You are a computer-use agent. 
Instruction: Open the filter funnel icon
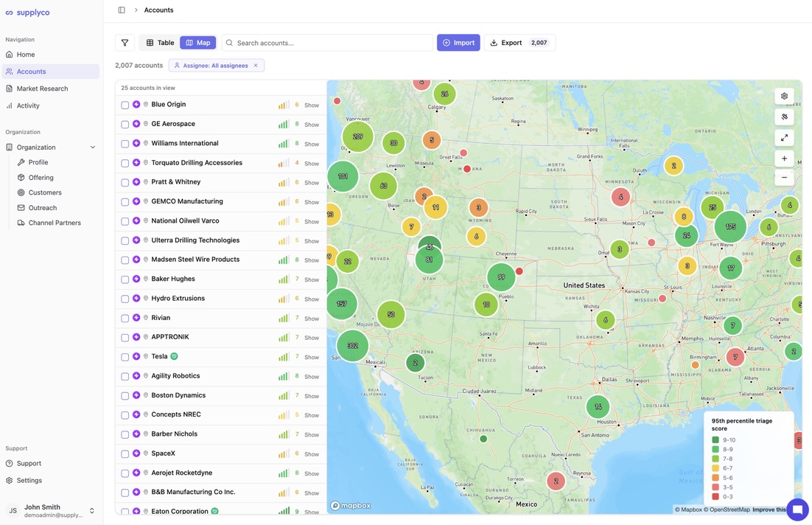[125, 43]
